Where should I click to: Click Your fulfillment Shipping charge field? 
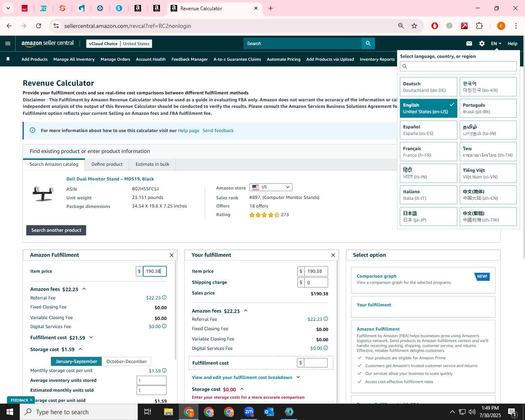[316, 282]
